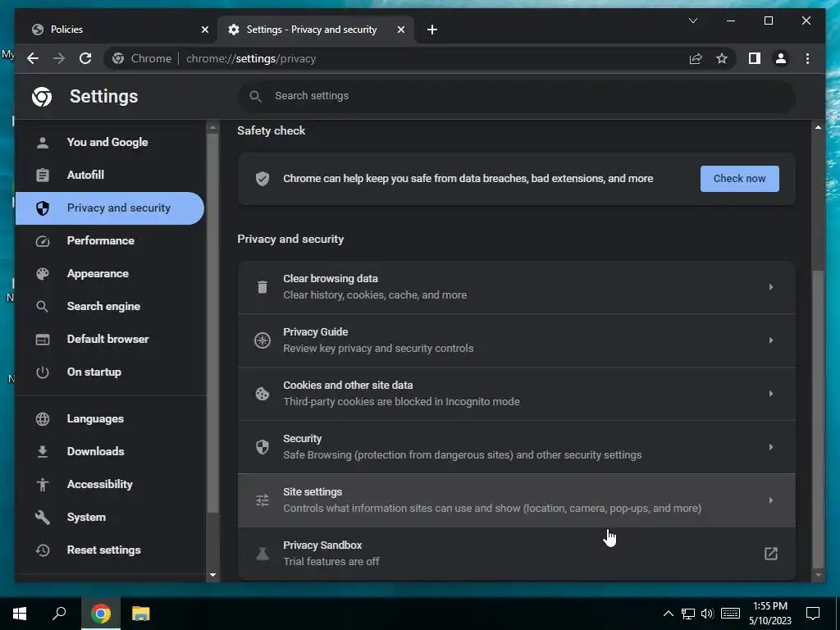Open Privacy Sandbox in new tab
The height and width of the screenshot is (630, 840).
pyautogui.click(x=517, y=553)
